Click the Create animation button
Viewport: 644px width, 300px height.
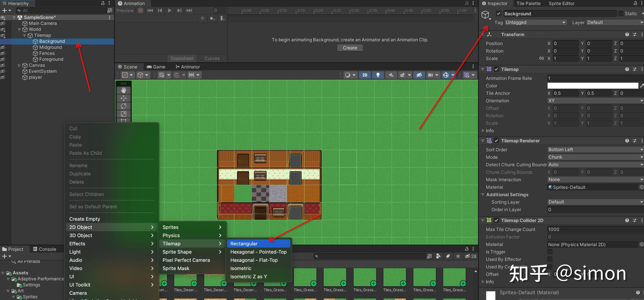click(x=350, y=48)
